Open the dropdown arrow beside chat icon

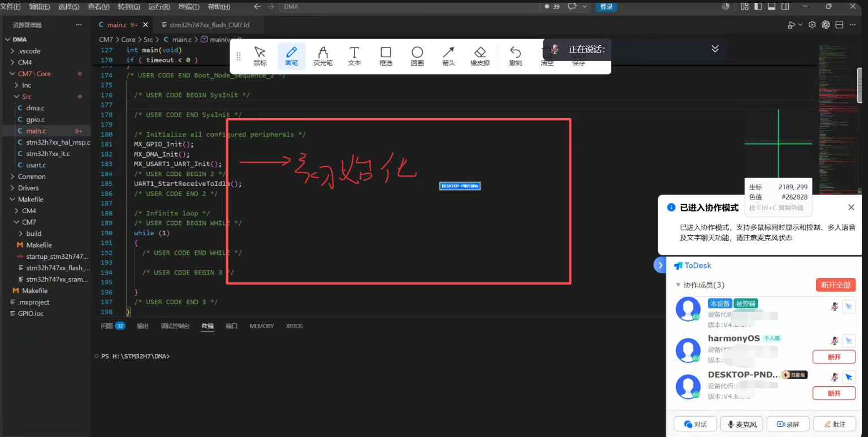585,7
